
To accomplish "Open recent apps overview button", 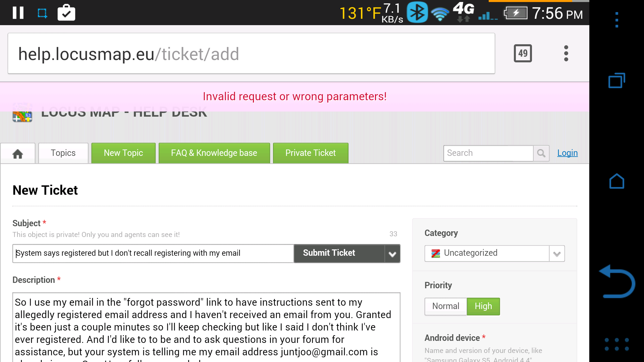I will [617, 80].
